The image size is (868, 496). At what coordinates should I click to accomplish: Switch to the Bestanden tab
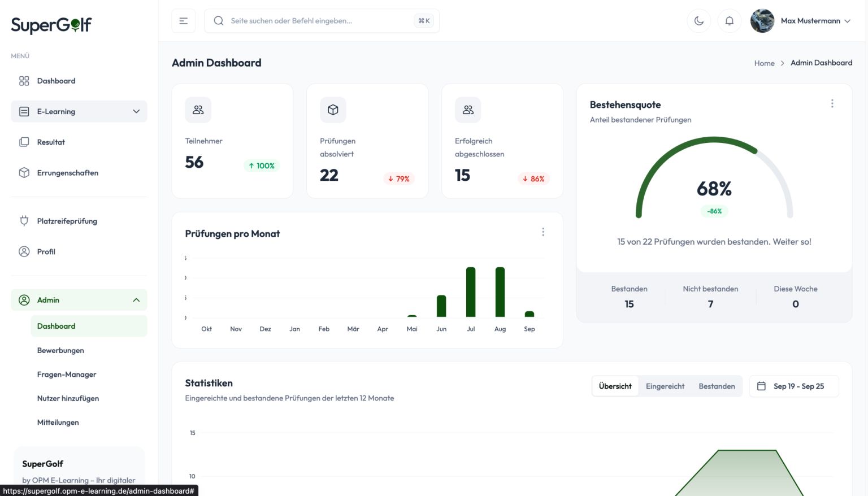[717, 386]
